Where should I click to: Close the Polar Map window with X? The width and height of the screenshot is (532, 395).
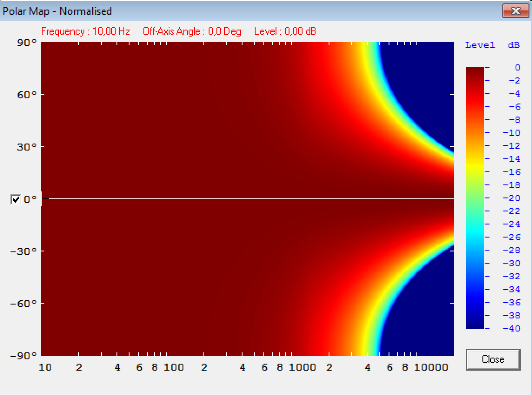515,11
